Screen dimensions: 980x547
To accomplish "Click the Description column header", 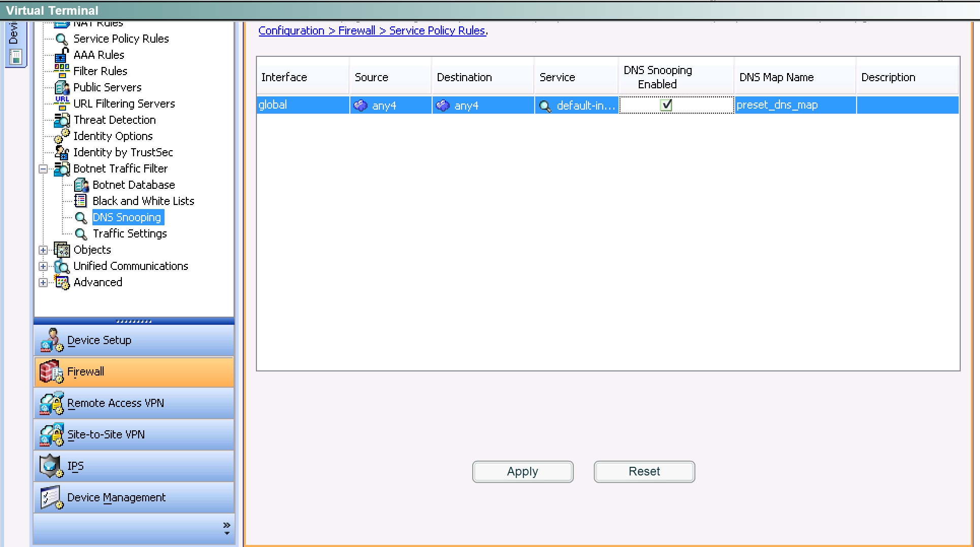I will 907,77.
